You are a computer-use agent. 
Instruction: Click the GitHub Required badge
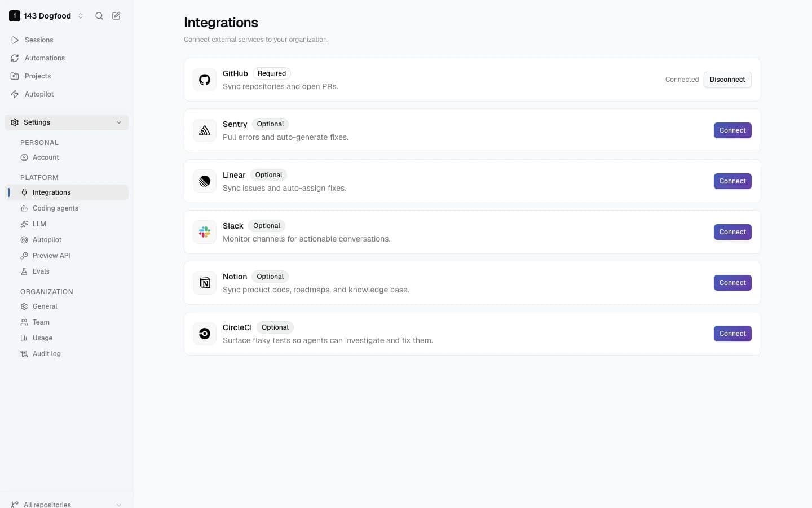(x=272, y=73)
